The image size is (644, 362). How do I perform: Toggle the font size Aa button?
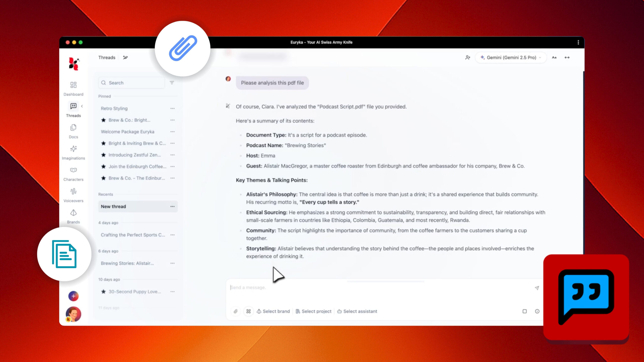coord(554,58)
